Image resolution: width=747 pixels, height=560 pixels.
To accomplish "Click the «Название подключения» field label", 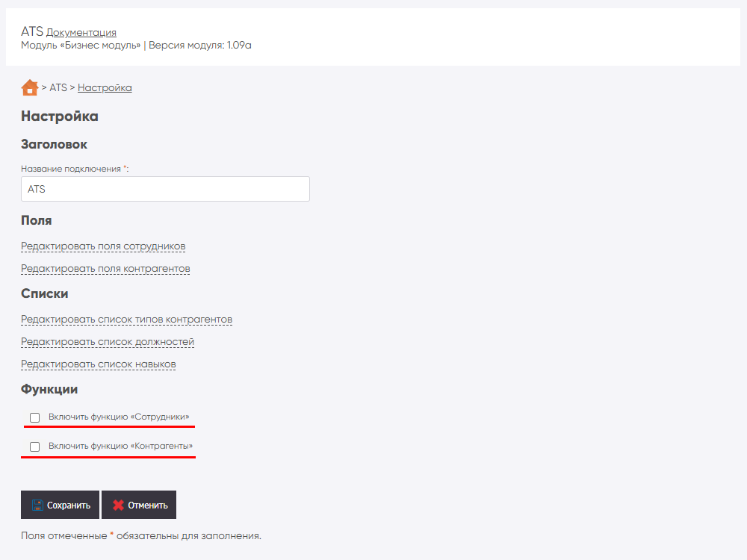I will click(x=71, y=169).
